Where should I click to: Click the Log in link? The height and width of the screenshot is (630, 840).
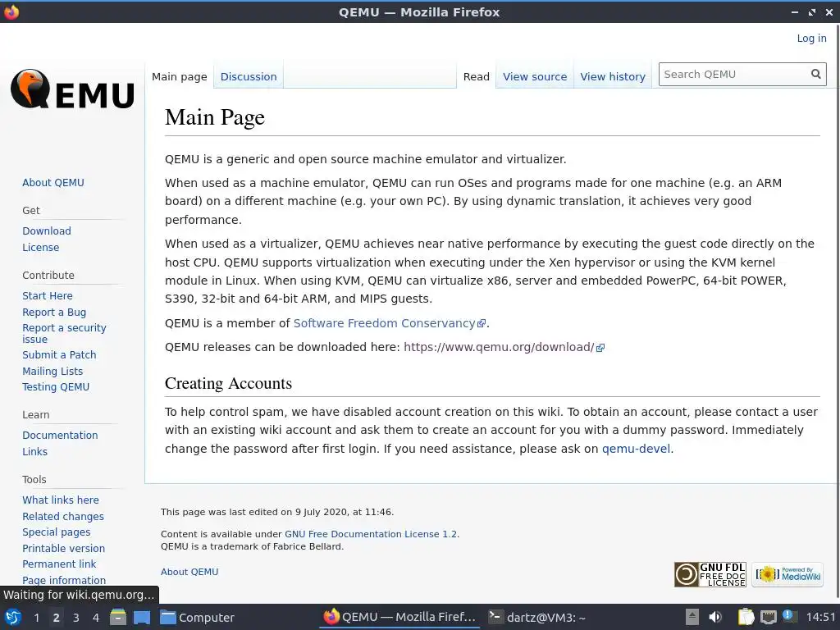(x=811, y=38)
